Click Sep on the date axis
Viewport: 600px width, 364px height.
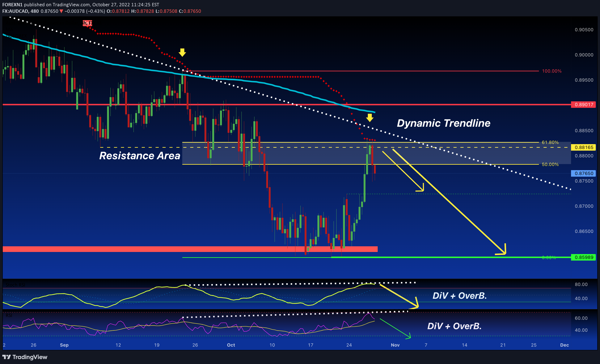click(64, 345)
